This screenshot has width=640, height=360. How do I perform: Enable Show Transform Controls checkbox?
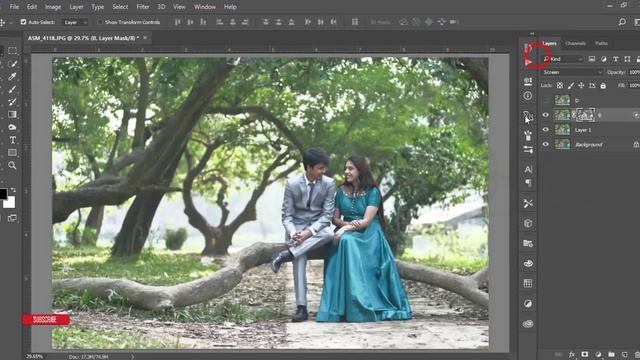click(x=100, y=22)
